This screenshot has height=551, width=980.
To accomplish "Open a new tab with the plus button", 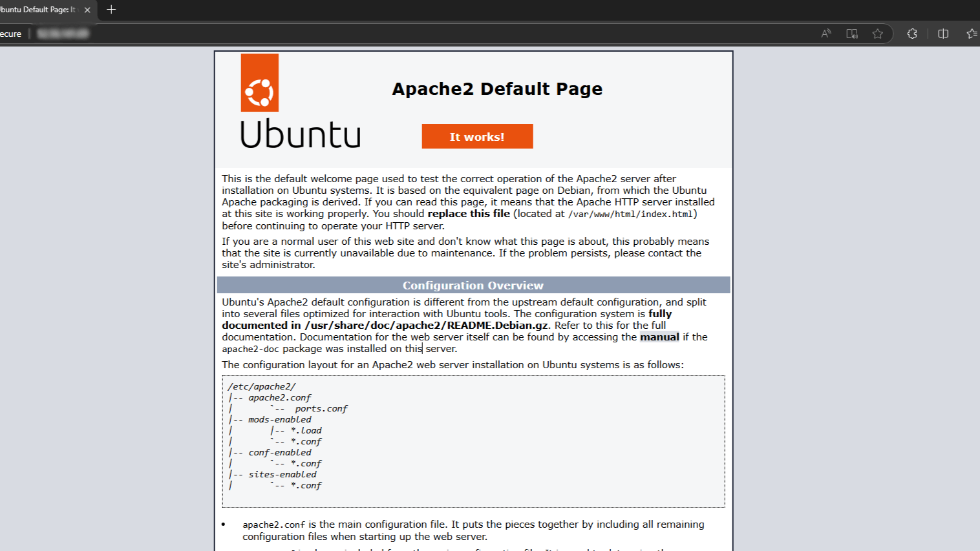I will pyautogui.click(x=111, y=10).
